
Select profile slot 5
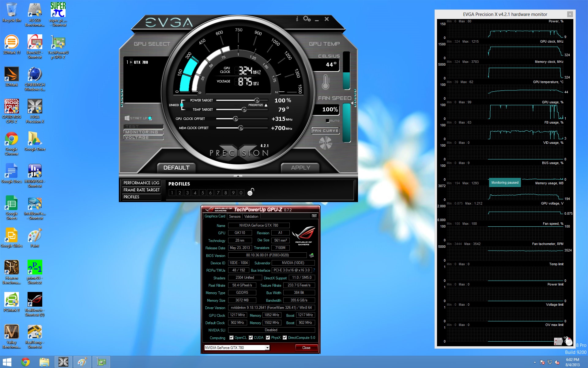(x=203, y=193)
